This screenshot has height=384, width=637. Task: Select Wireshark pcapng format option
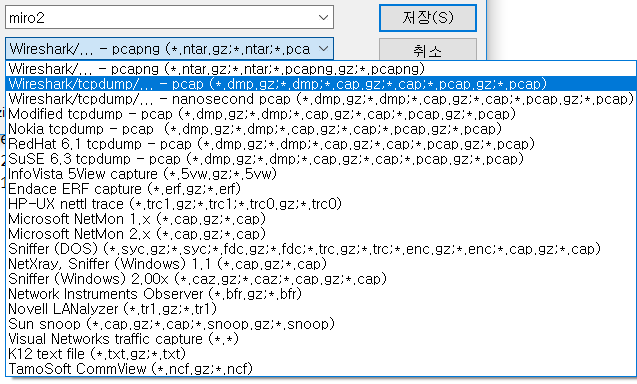321,69
